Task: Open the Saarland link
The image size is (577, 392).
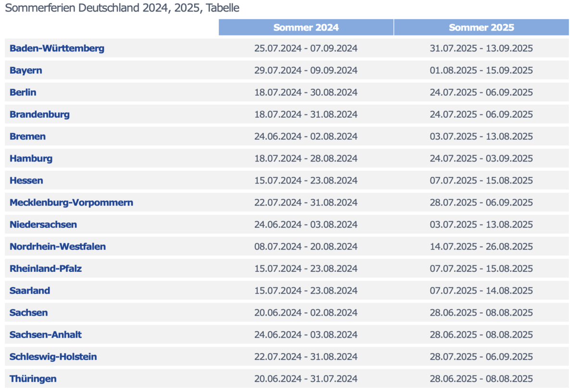Action: pyautogui.click(x=30, y=291)
